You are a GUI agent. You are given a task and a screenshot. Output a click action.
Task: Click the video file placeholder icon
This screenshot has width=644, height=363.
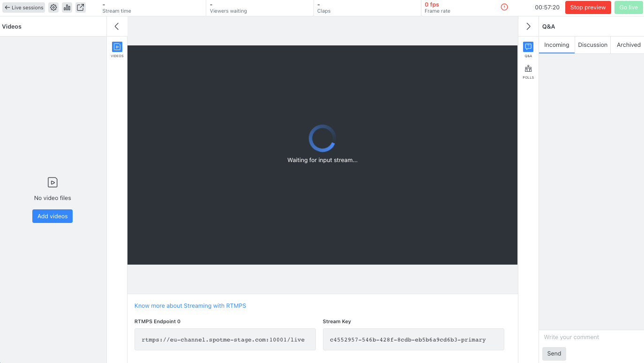[52, 182]
